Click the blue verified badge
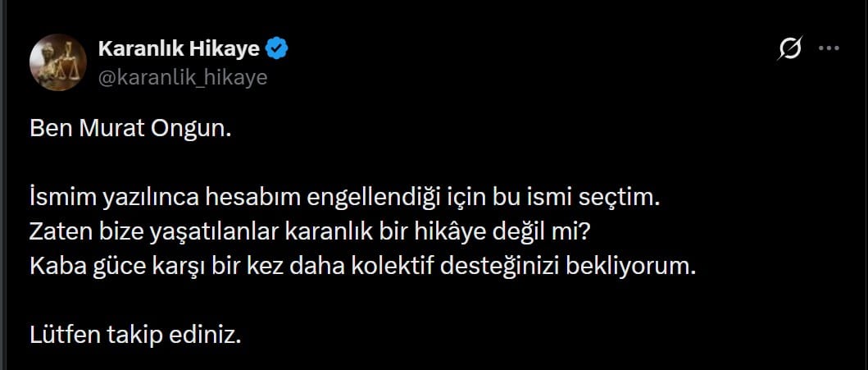 tap(278, 49)
